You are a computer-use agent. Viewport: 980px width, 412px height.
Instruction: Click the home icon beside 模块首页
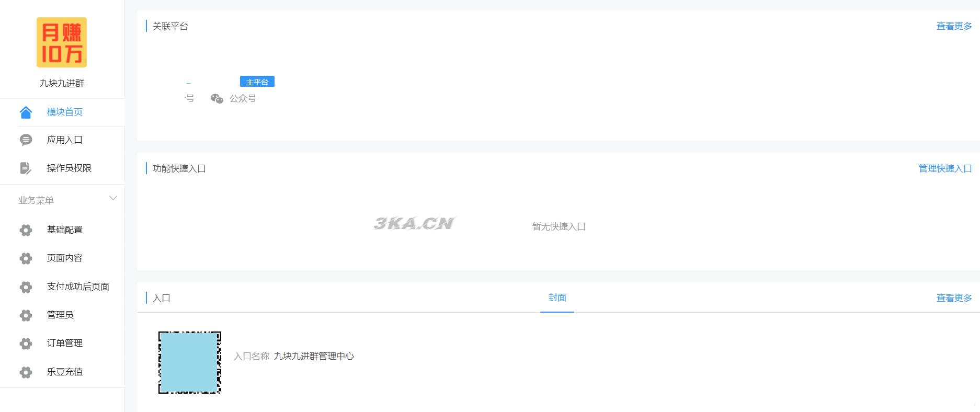[26, 112]
